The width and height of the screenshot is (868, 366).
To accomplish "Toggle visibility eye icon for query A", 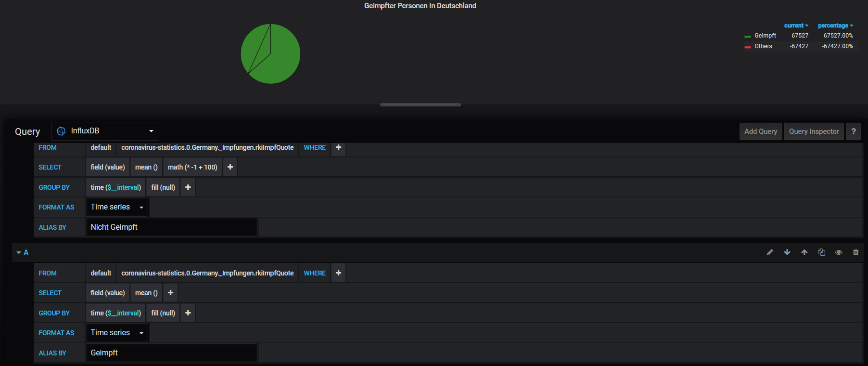I will 839,252.
